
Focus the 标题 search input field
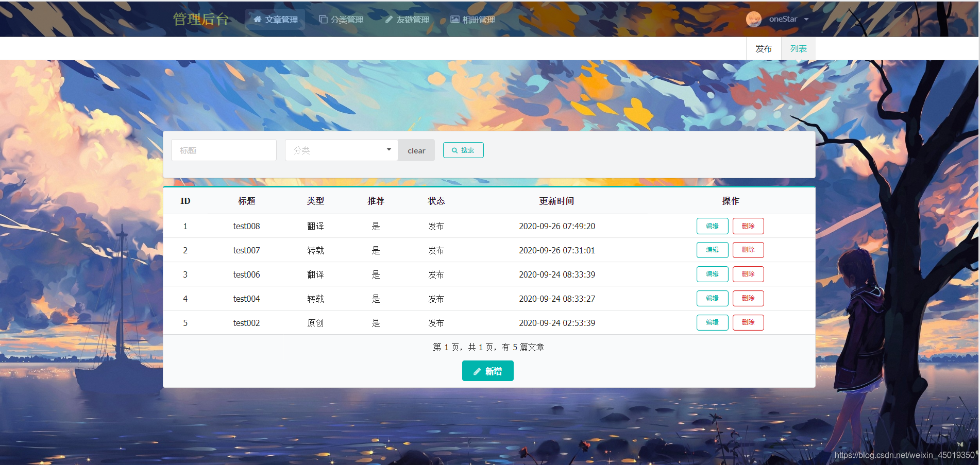click(224, 150)
